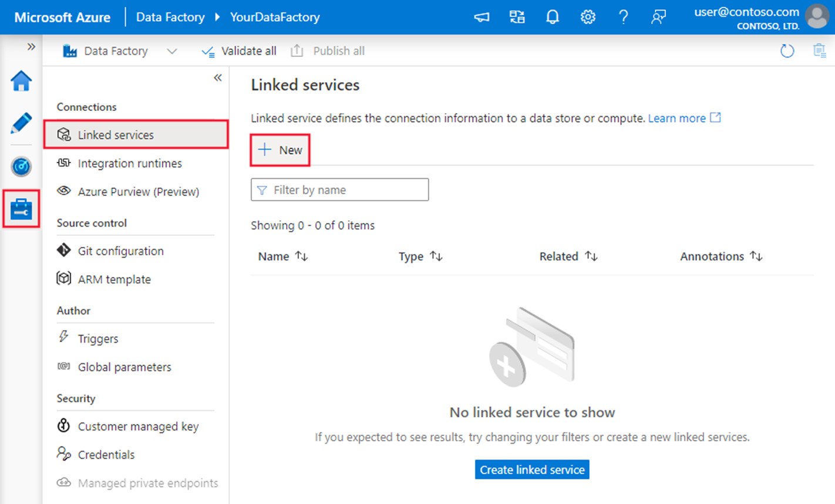Click the Create linked service button

click(x=531, y=469)
